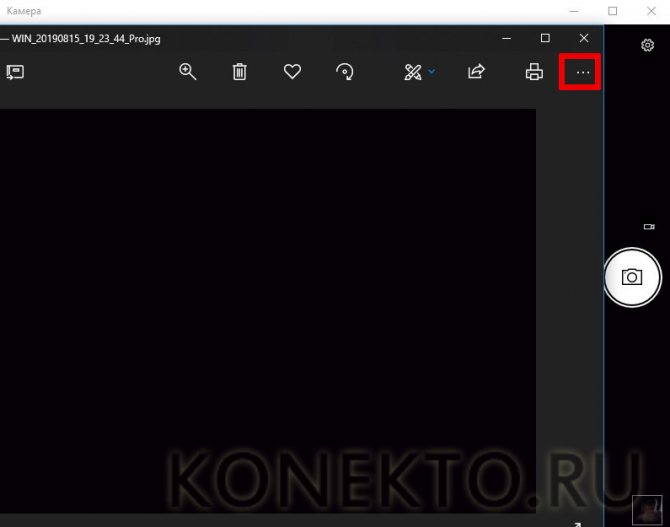Print the current photo
The width and height of the screenshot is (670, 527).
pyautogui.click(x=534, y=72)
